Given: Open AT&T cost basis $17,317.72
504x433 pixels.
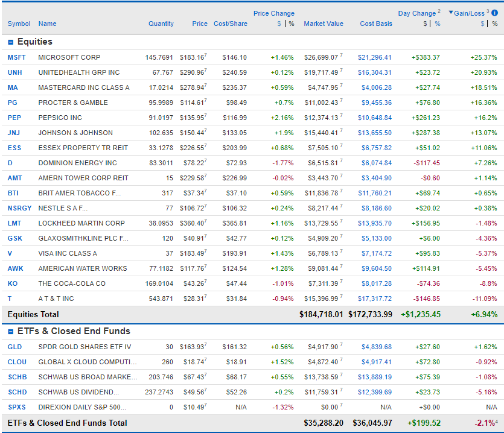Looking at the screenshot, I should pos(375,299).
